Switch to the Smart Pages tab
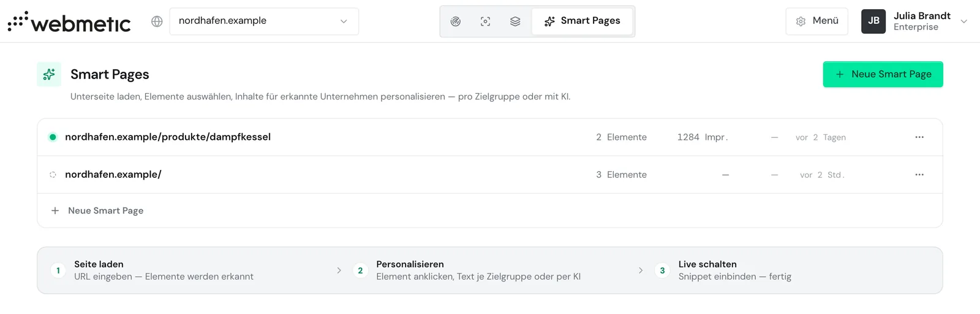 [582, 21]
